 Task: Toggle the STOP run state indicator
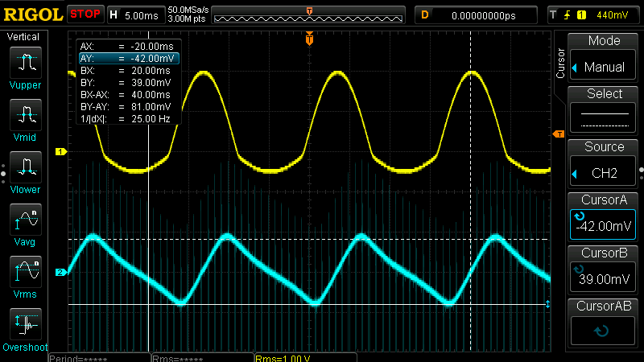[x=85, y=14]
